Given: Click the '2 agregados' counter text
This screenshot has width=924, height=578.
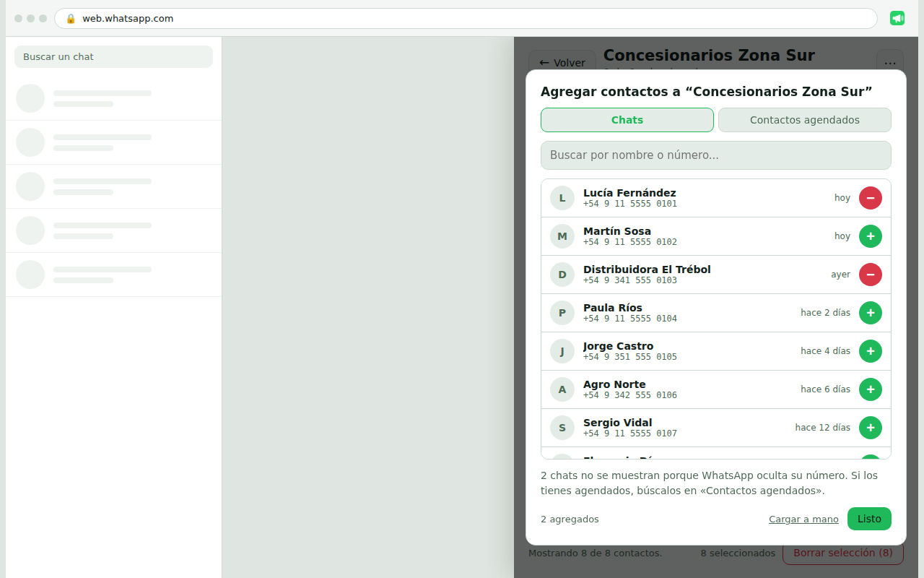Looking at the screenshot, I should (570, 519).
